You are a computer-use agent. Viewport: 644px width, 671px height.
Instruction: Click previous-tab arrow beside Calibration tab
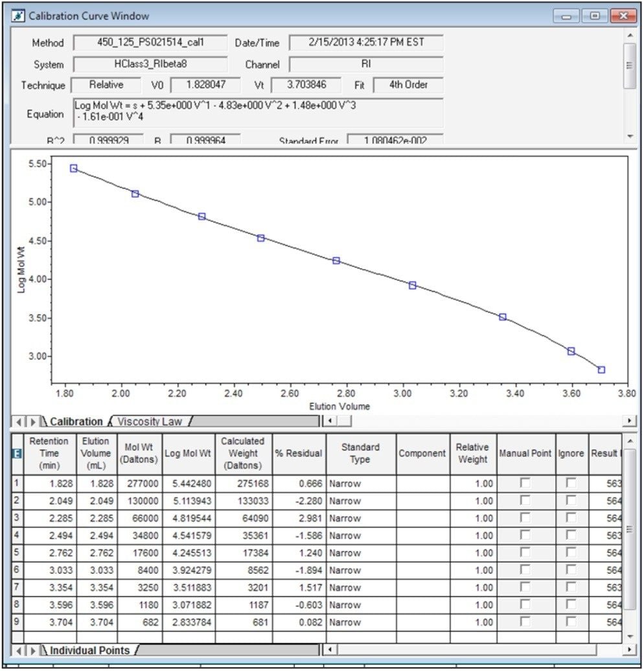coord(18,422)
